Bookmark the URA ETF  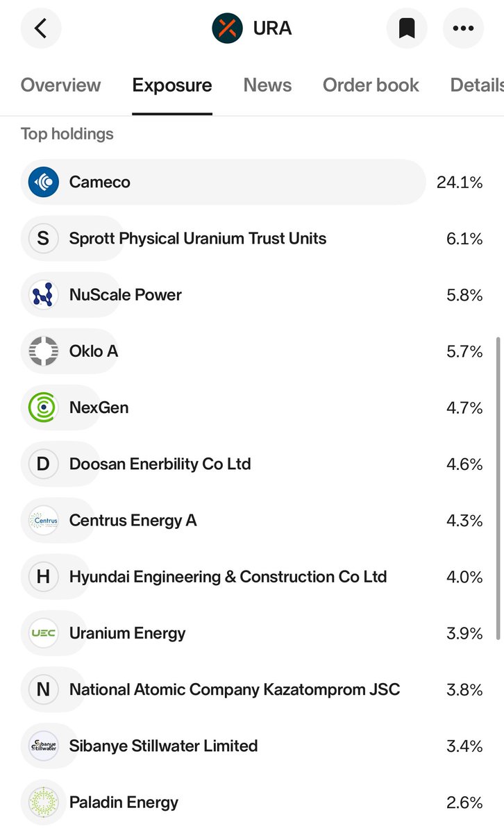[x=406, y=28]
